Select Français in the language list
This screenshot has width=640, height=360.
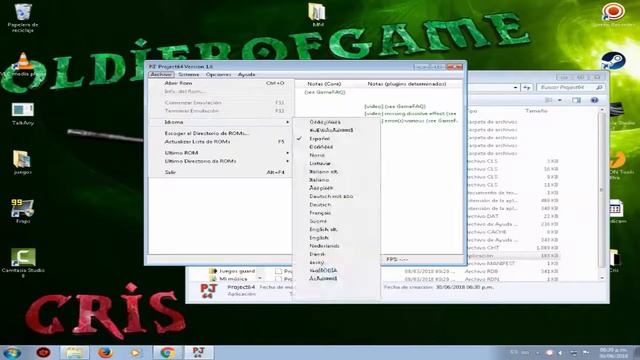337,213
